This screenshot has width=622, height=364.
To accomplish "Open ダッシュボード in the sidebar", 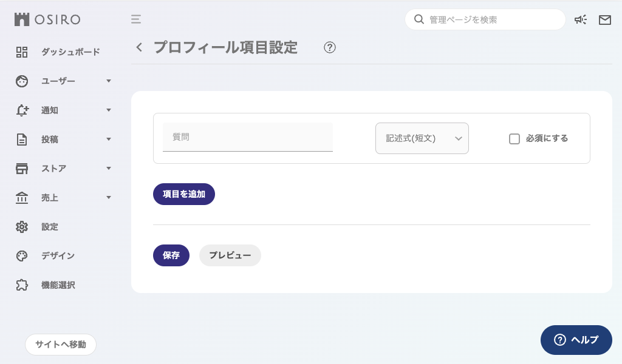I will pos(70,52).
